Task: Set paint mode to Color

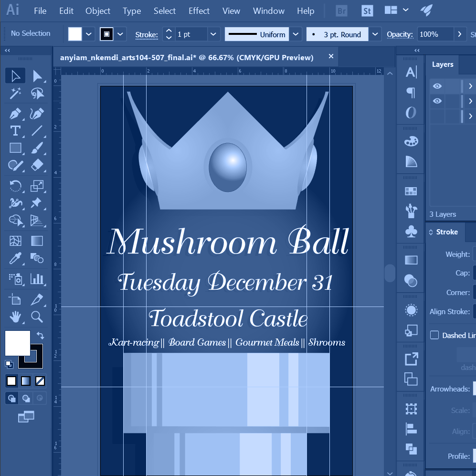Action: [11, 381]
